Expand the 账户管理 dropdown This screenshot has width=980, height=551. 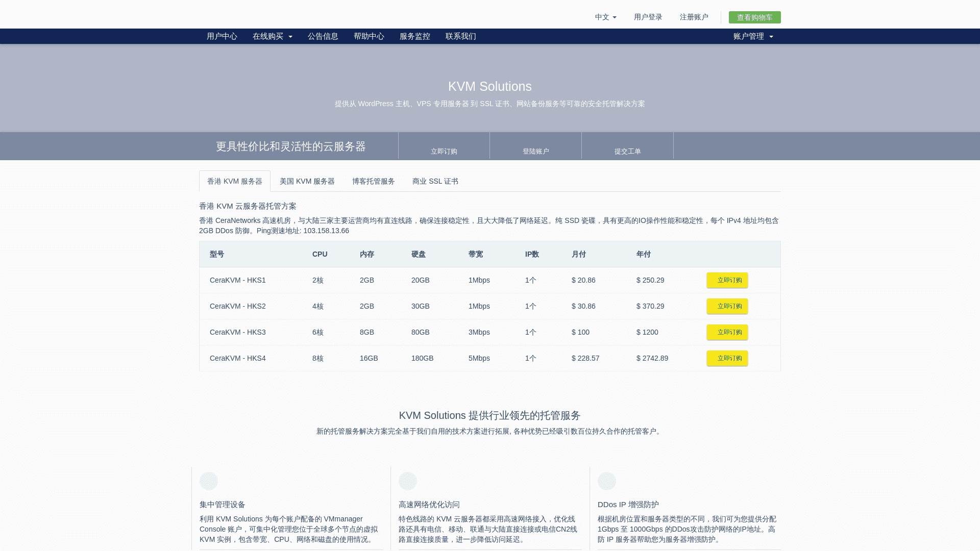[x=753, y=36]
